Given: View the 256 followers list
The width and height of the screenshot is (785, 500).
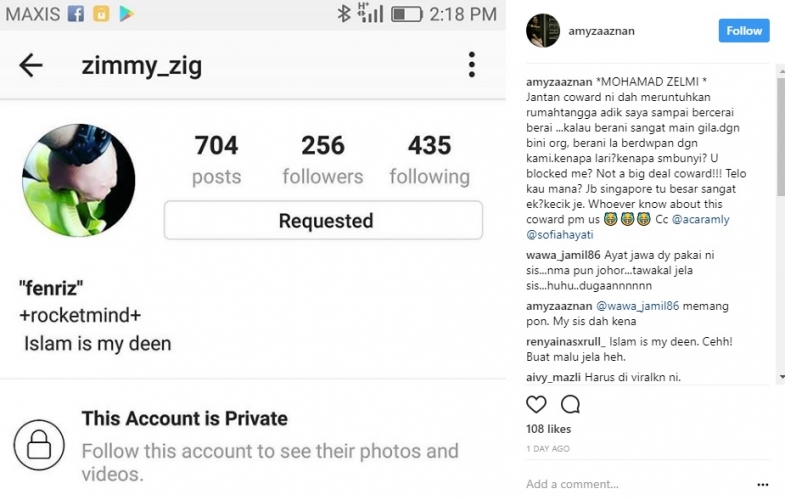Looking at the screenshot, I should (322, 160).
